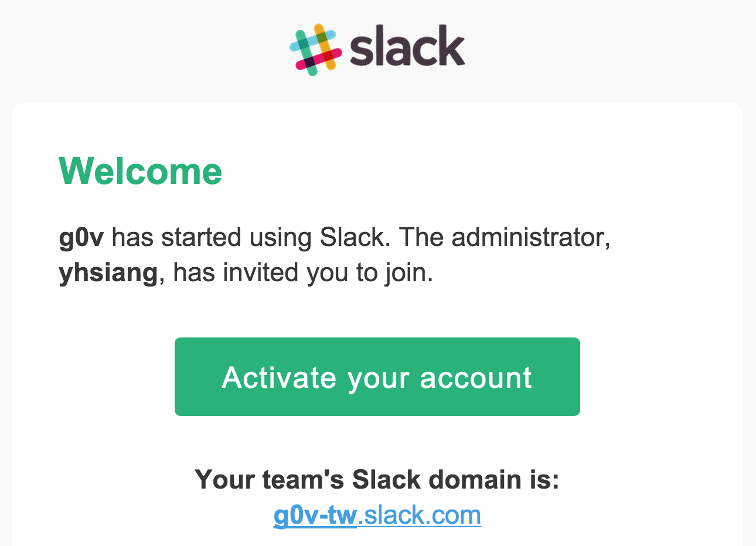The height and width of the screenshot is (546, 756).
Task: Click the word "Activate" on the green button
Action: click(279, 377)
